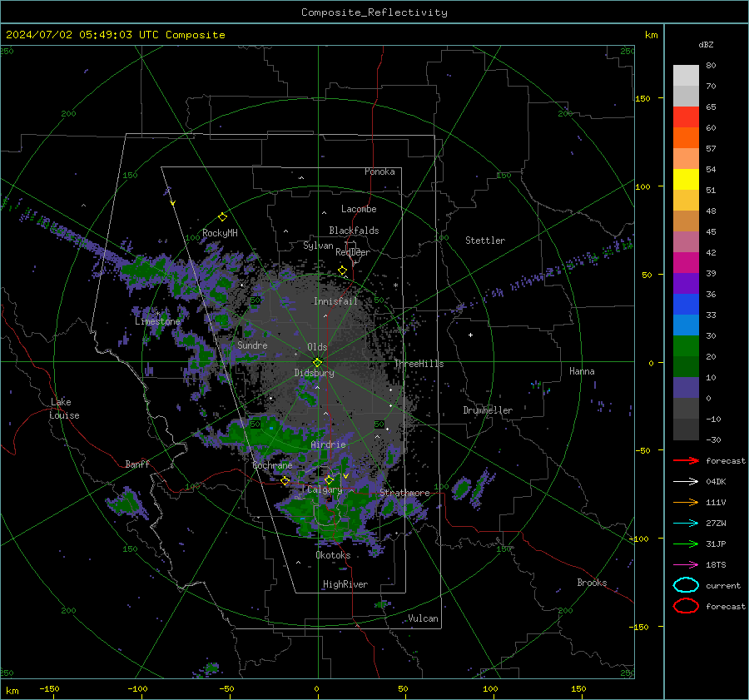Image resolution: width=749 pixels, height=700 pixels.
Task: Click the HighRiver city label
Action: [x=345, y=584]
